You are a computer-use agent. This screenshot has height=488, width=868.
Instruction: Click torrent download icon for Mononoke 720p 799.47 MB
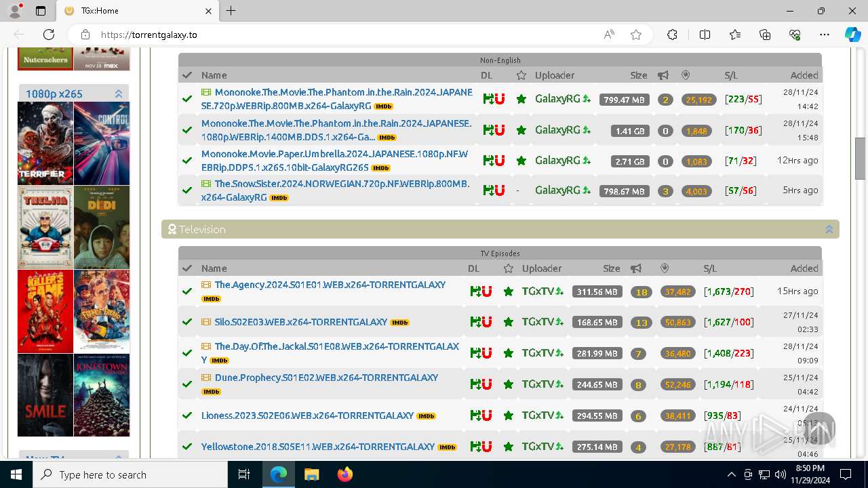[488, 99]
